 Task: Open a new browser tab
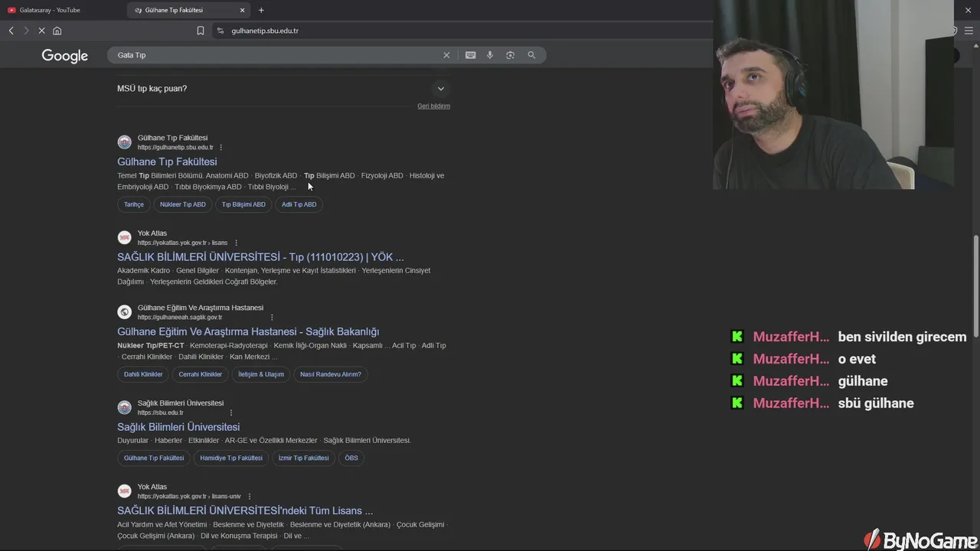click(x=261, y=10)
